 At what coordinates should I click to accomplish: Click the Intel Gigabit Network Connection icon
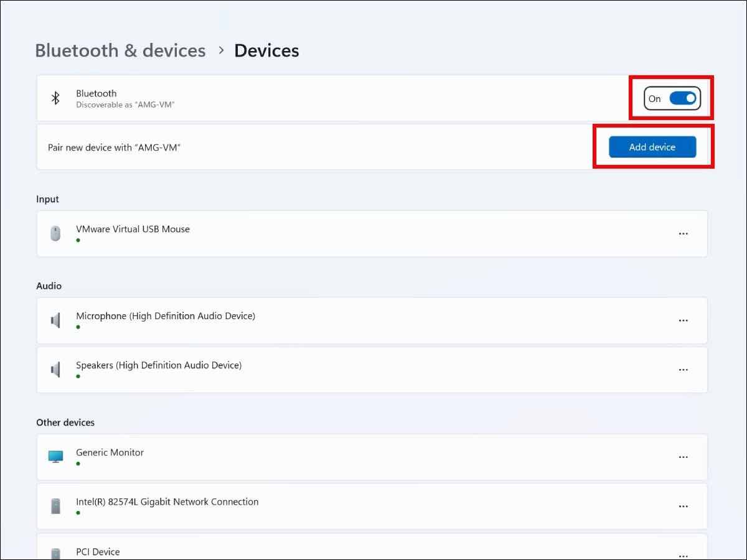pyautogui.click(x=55, y=506)
